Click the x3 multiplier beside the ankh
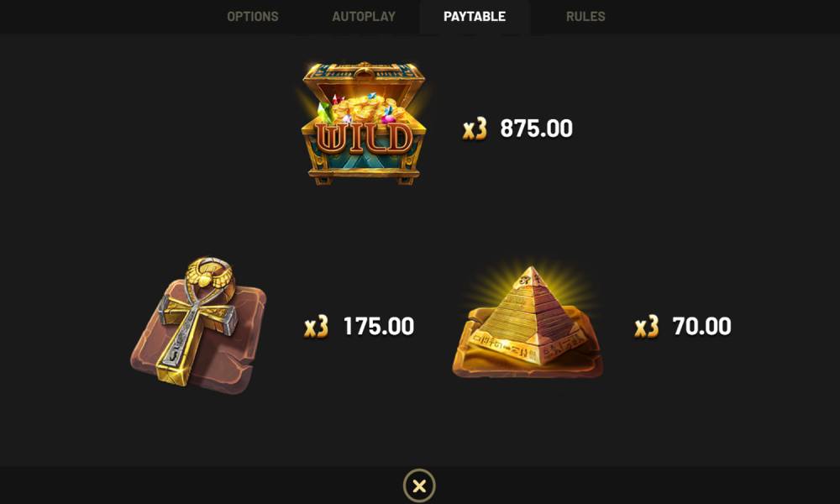 316,327
